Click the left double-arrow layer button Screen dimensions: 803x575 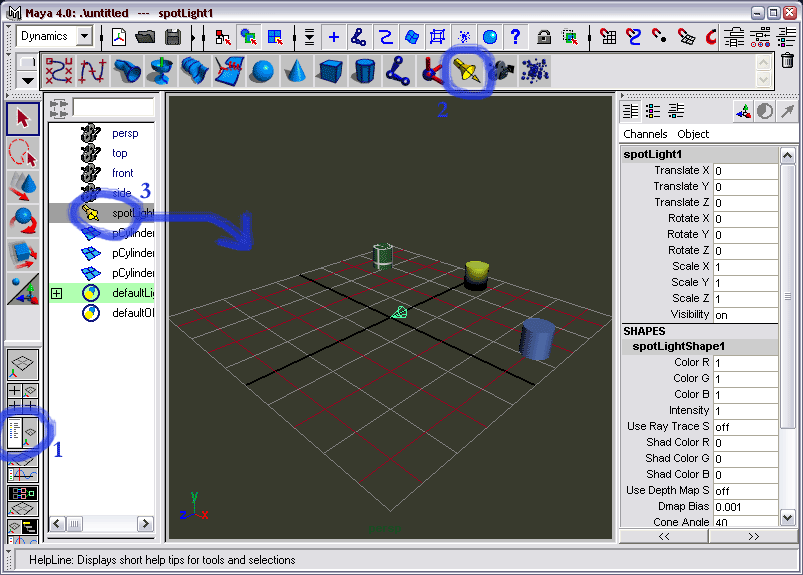click(664, 536)
